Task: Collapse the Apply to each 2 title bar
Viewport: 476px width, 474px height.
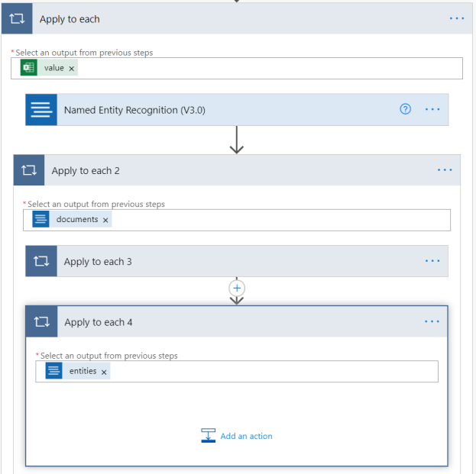Action: pos(229,170)
